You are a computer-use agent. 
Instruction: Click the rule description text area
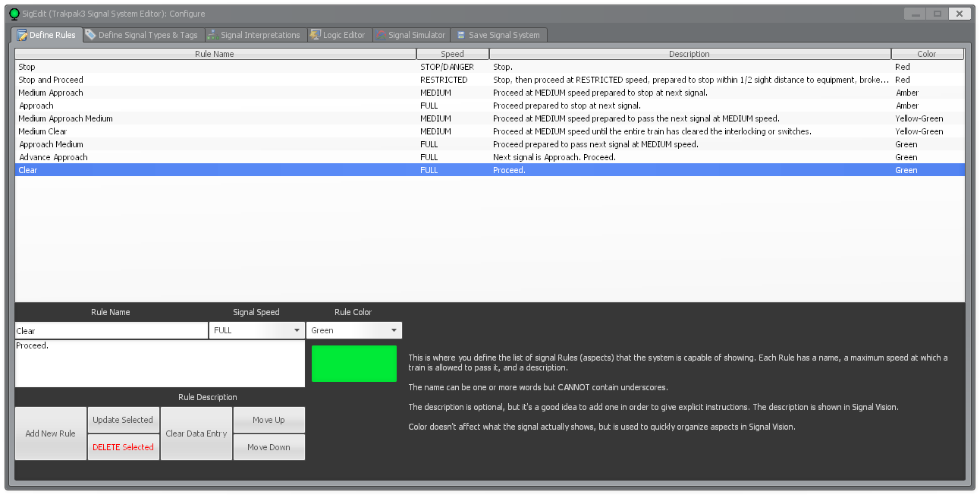click(160, 364)
